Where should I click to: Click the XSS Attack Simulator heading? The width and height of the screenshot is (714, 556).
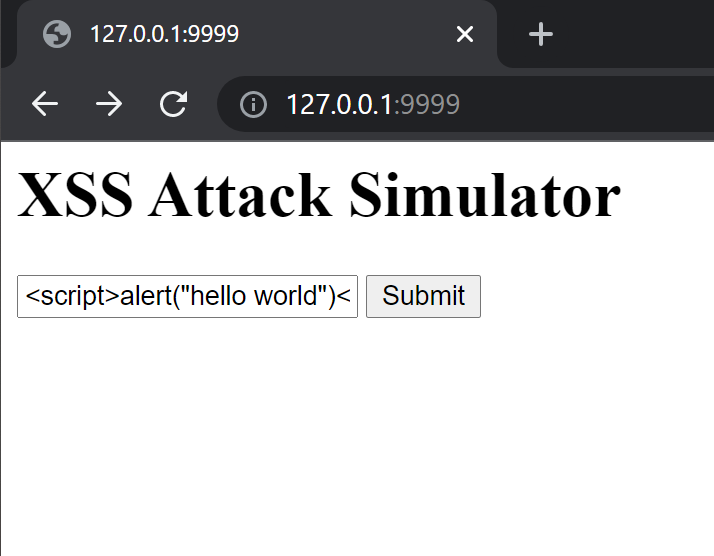point(319,195)
